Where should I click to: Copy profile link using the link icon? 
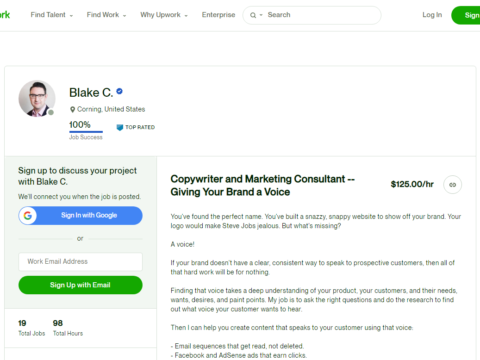point(452,185)
